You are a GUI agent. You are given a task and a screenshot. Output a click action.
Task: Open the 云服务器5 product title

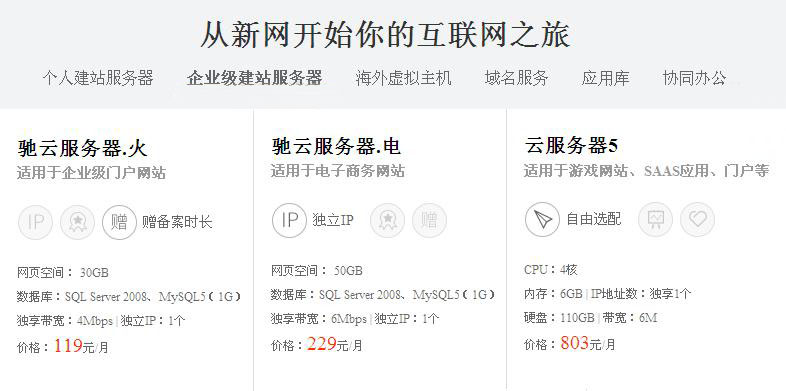[571, 146]
